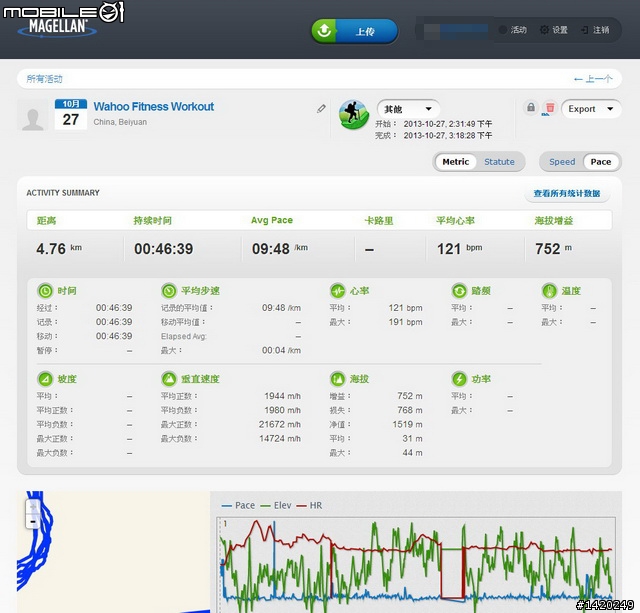Screen dimensions: 640x613
Task: Click the 心率 heart rate icon
Action: coord(338,291)
